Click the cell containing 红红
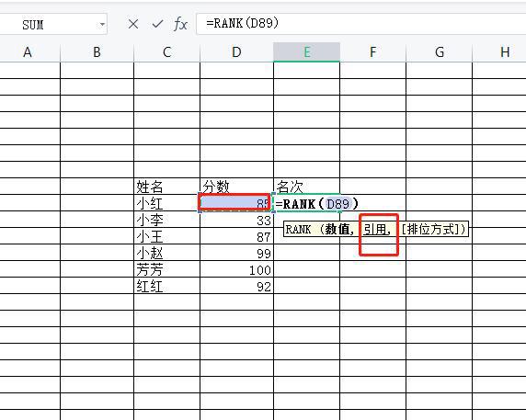The image size is (526, 420). pyautogui.click(x=166, y=286)
